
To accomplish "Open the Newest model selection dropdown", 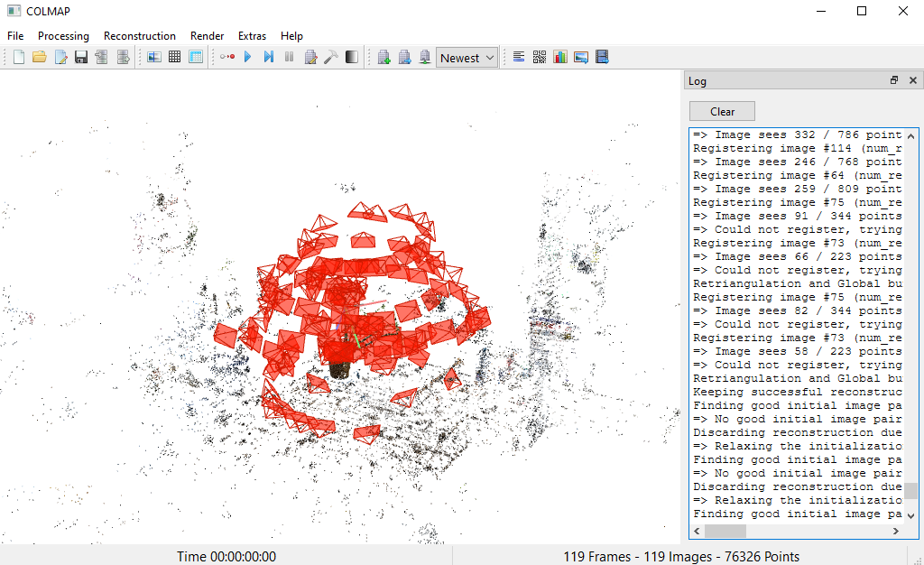I will [x=467, y=56].
